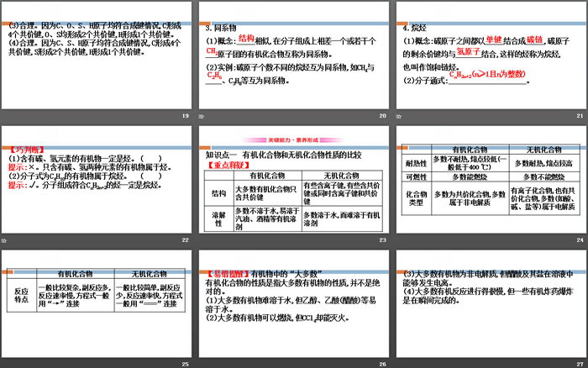Click slide number label 22

[186, 240]
